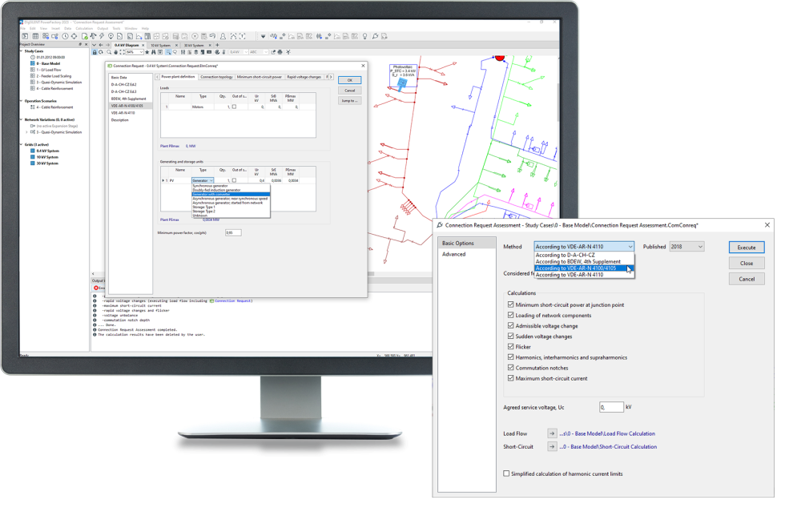Open the Method dropdown
801x532 pixels.
coord(584,246)
